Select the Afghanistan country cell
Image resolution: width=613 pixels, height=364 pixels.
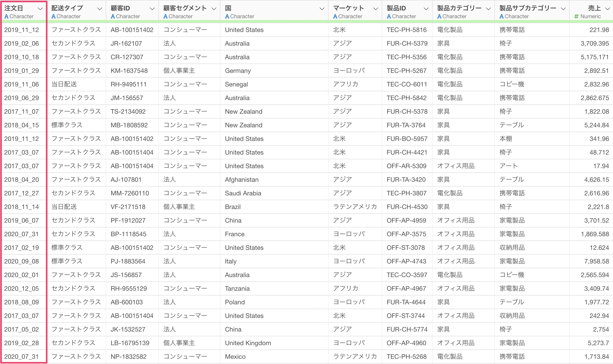[242, 180]
